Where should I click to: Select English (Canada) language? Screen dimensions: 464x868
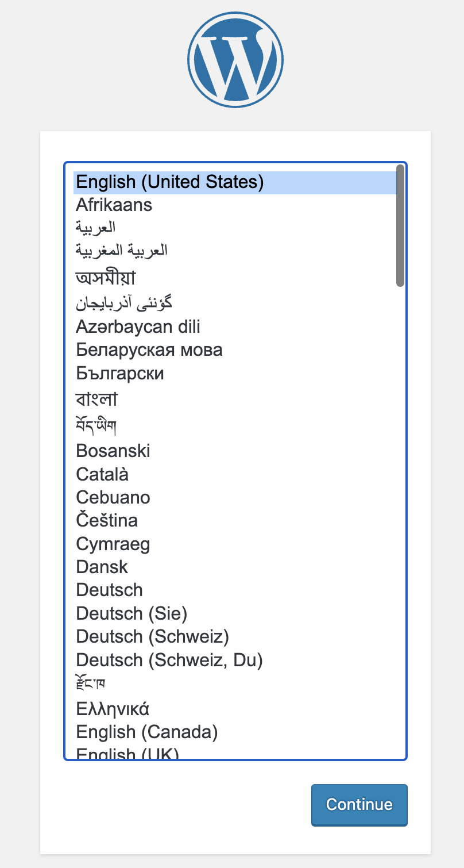point(147,732)
